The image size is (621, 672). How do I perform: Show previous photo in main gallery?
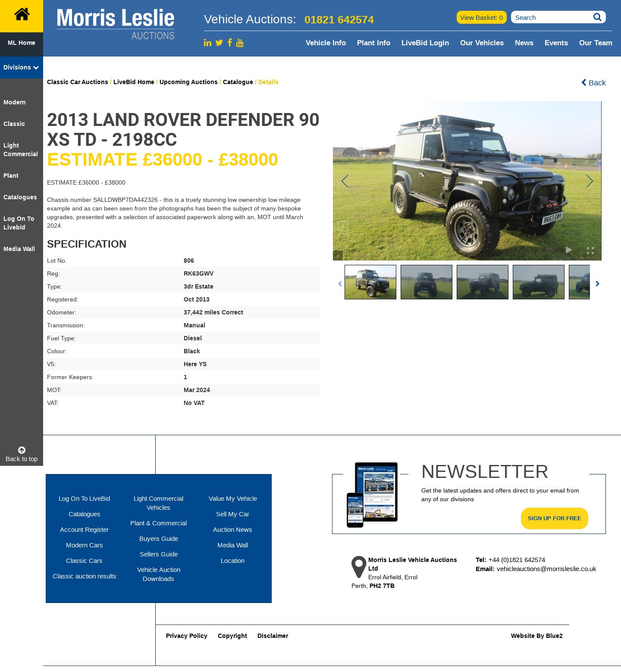[x=345, y=181]
